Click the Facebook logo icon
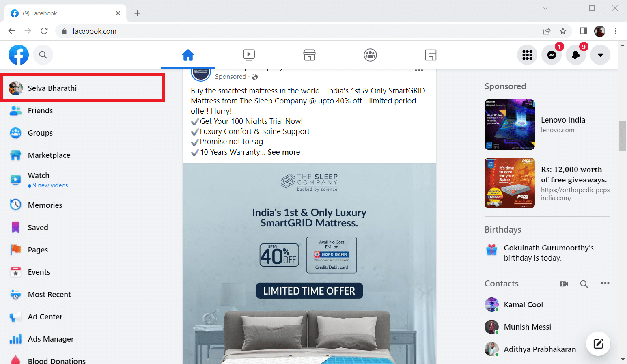 click(19, 55)
